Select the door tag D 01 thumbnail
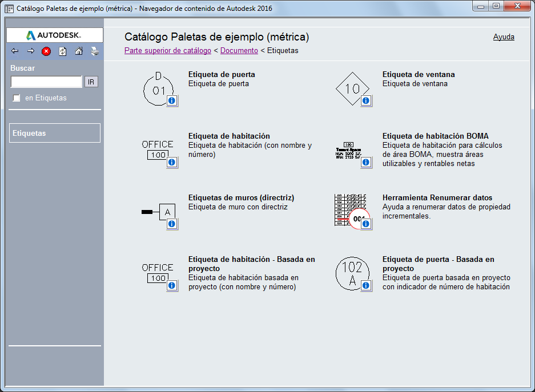 click(158, 88)
